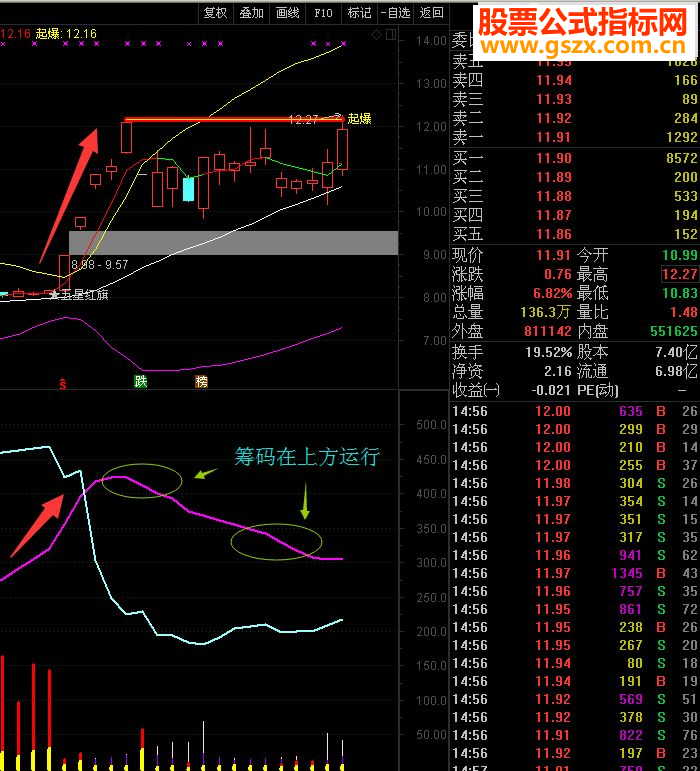This screenshot has height=771, width=700.
Task: Select the tick row with volume 822
Action: [575, 735]
